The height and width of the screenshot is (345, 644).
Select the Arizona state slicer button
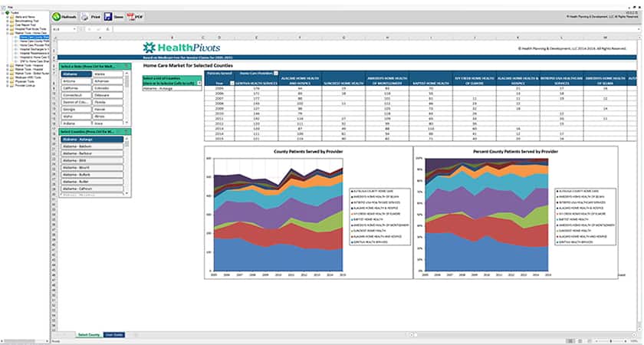(77, 81)
